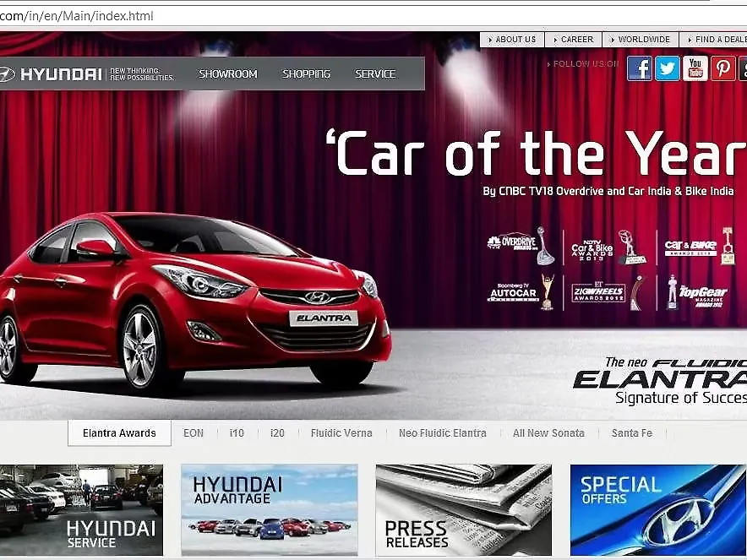Open the Service menu
Screen dimensions: 747x560
pos(375,73)
